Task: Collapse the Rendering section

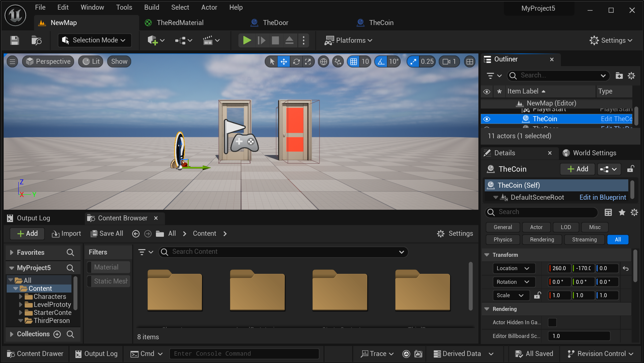Action: pos(487,309)
